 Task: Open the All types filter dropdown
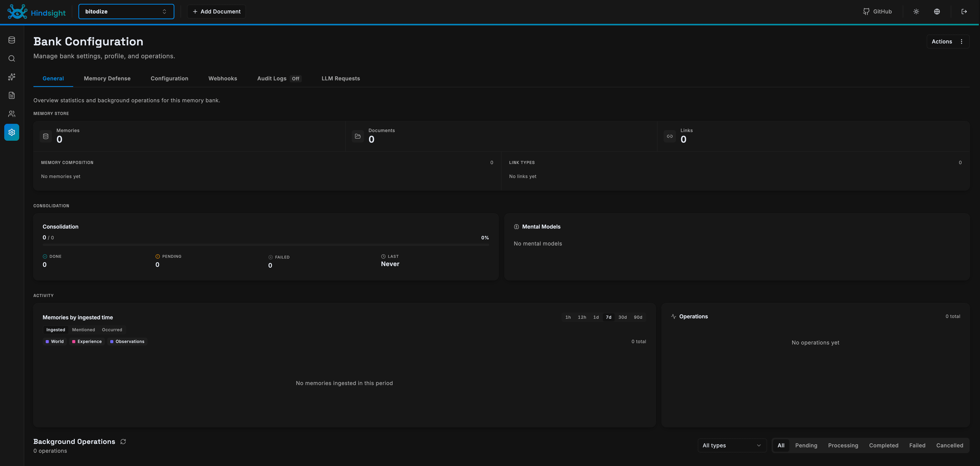pos(732,445)
